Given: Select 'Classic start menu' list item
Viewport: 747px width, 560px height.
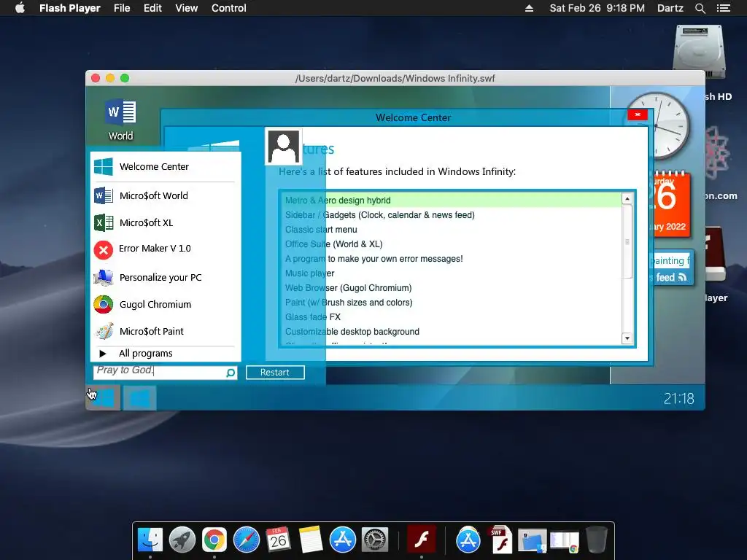Looking at the screenshot, I should (452, 230).
